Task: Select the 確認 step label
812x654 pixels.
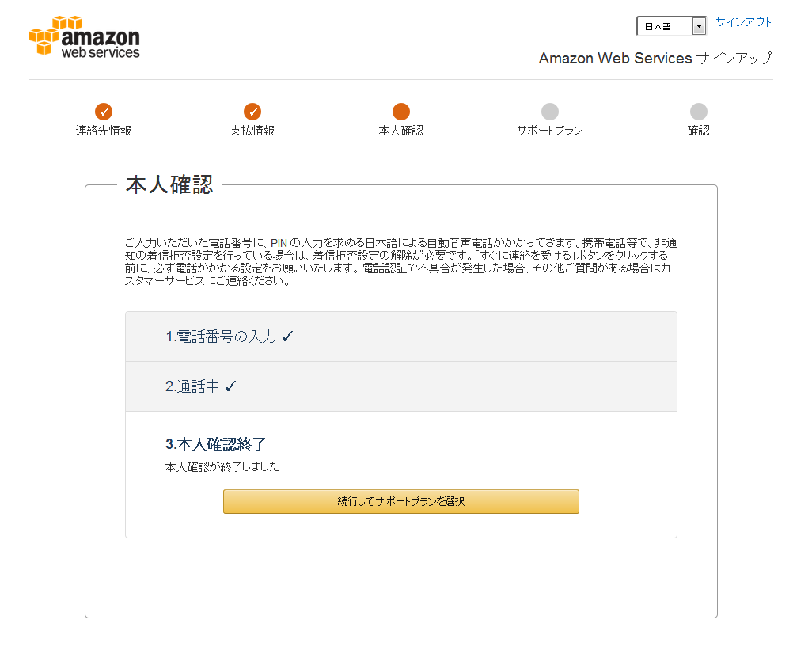Action: click(699, 131)
